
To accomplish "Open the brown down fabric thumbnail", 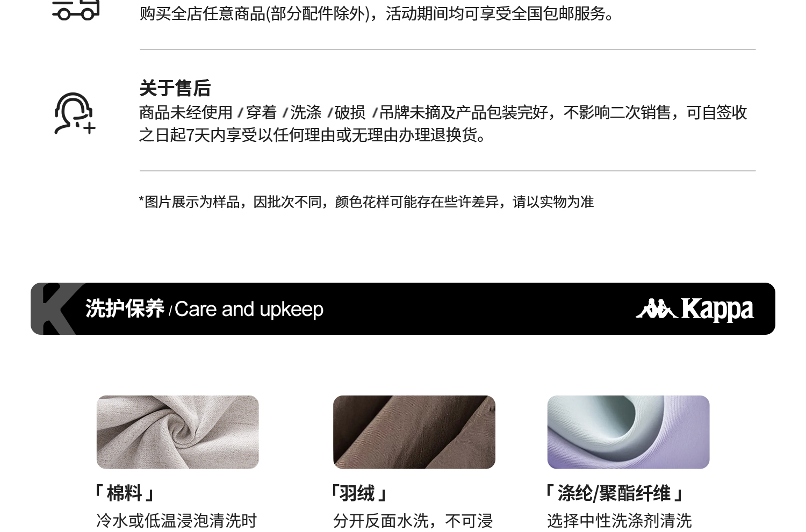I will (x=414, y=432).
